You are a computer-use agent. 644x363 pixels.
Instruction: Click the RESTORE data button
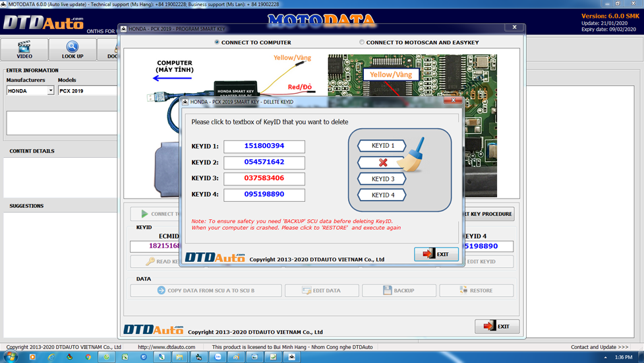(x=476, y=290)
